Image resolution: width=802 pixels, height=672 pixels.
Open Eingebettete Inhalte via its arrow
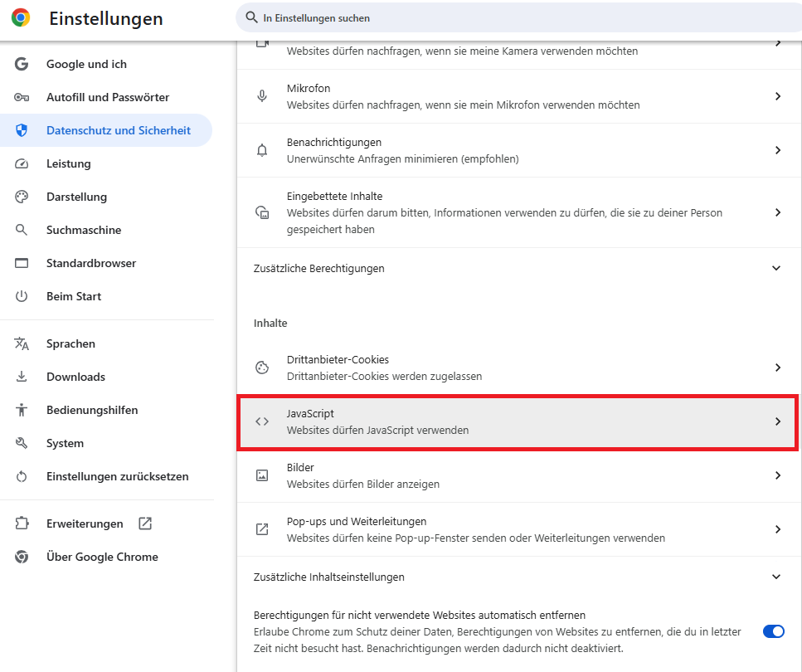coord(778,212)
